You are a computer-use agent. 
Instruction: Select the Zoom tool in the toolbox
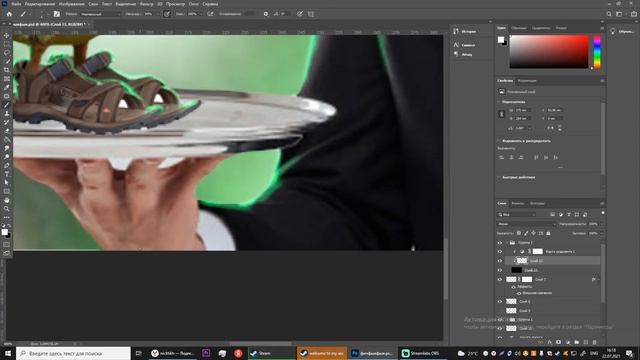(7, 209)
